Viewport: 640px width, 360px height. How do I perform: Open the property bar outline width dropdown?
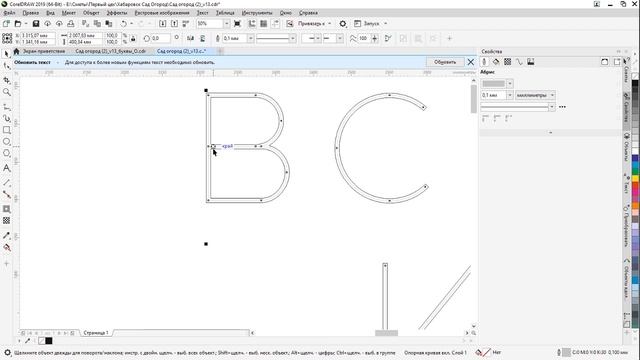[251, 38]
